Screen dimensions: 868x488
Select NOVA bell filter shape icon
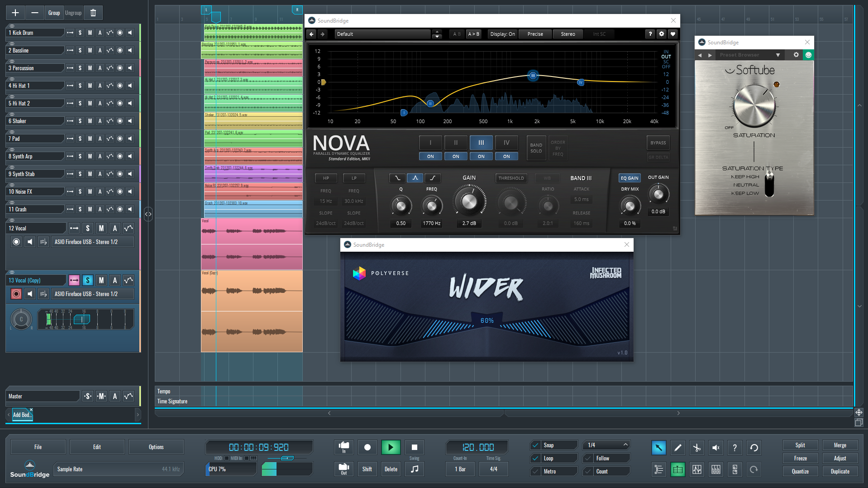pyautogui.click(x=415, y=178)
